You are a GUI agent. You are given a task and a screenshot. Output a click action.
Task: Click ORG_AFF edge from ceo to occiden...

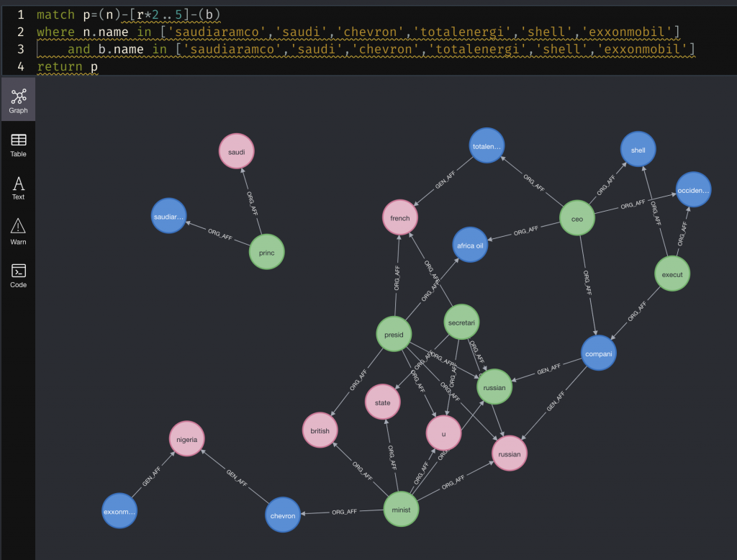pyautogui.click(x=633, y=204)
